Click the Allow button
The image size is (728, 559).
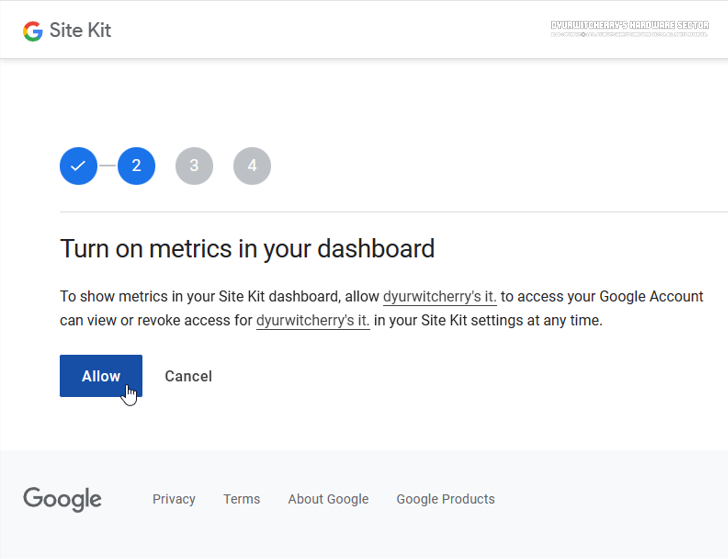pos(101,376)
